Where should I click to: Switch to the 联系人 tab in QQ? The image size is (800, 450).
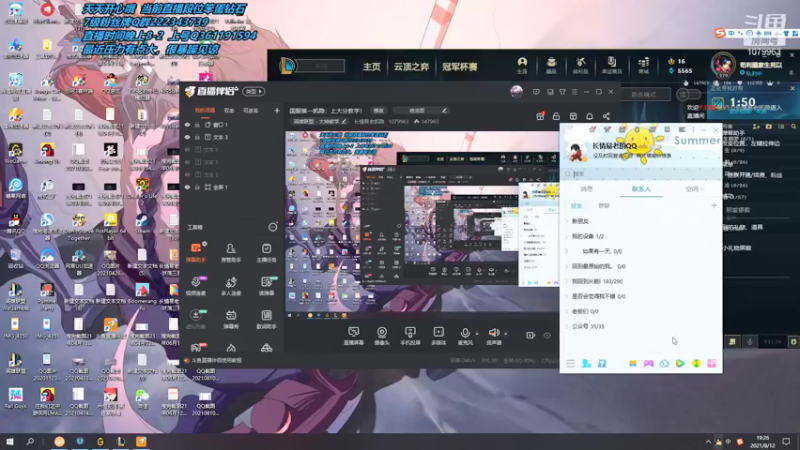(641, 189)
